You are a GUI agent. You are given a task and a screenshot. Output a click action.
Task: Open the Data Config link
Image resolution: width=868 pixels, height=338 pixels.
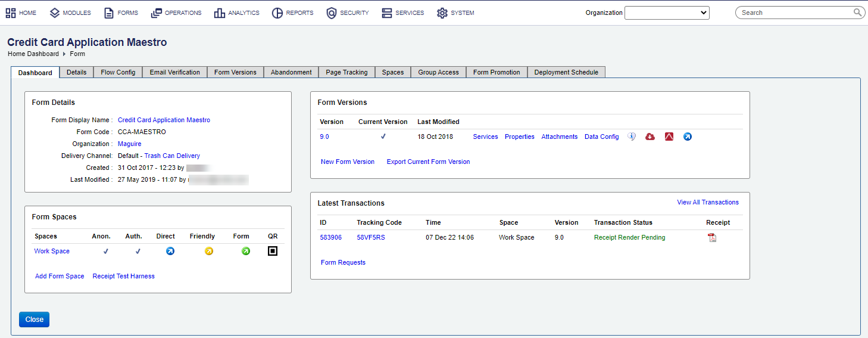pos(602,137)
